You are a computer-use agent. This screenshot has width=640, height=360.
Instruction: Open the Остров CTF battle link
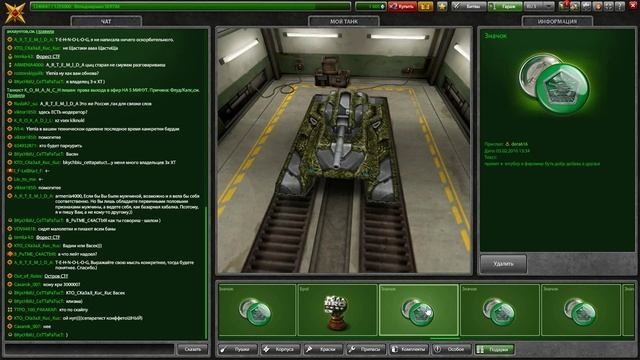(x=56, y=276)
